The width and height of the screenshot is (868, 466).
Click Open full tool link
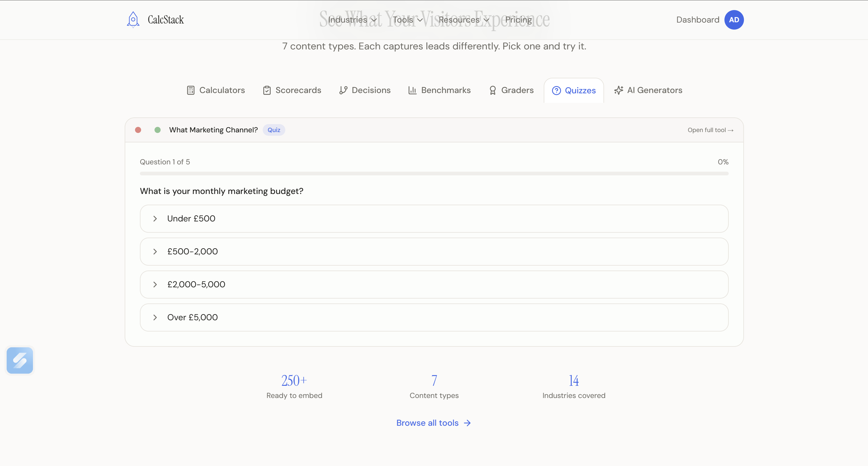[x=710, y=130]
